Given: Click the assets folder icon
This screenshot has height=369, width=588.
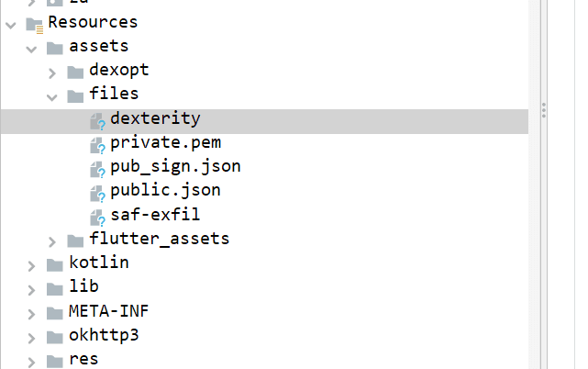Looking at the screenshot, I should pos(55,48).
